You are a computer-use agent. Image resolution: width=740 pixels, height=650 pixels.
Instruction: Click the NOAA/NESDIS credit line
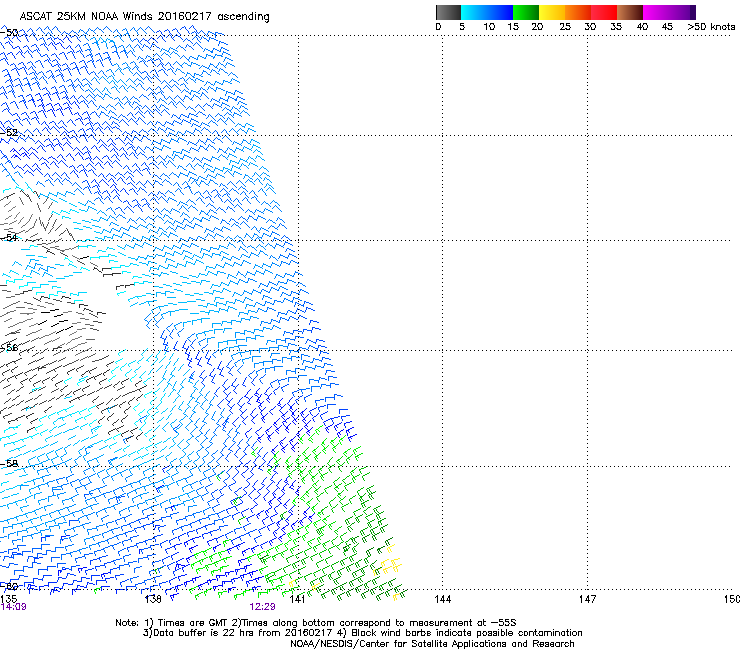point(432,644)
